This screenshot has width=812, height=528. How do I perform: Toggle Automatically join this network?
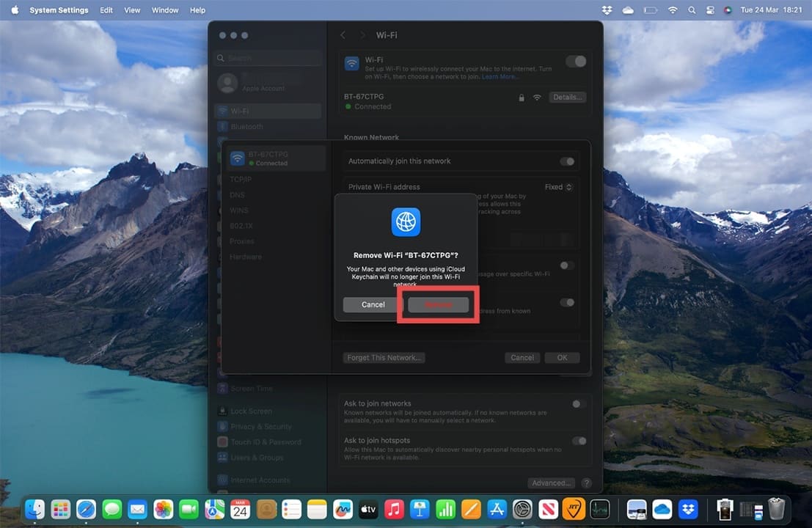[567, 161]
